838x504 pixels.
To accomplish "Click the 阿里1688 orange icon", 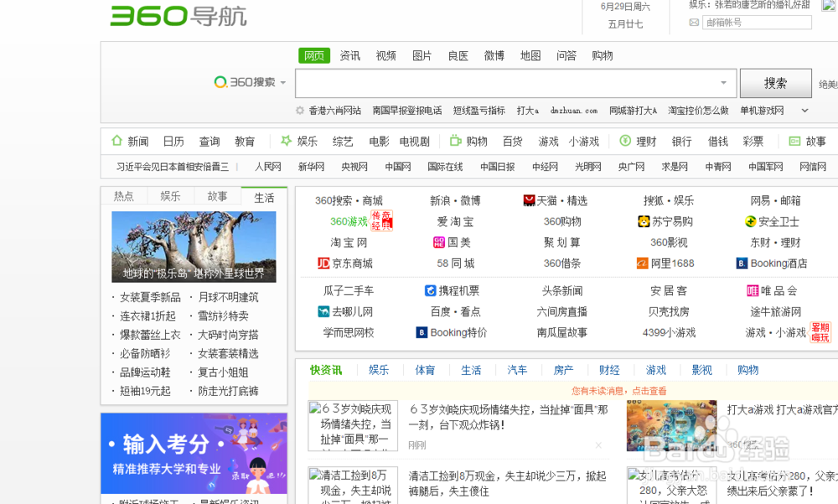I will (643, 263).
